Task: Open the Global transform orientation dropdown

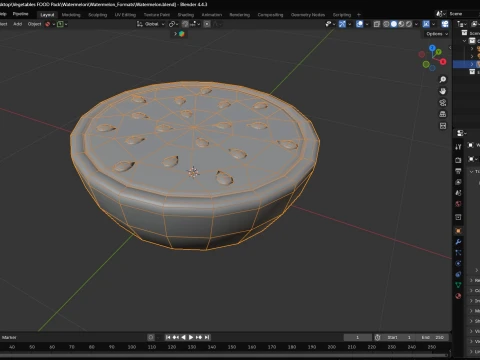Action: click(151, 24)
